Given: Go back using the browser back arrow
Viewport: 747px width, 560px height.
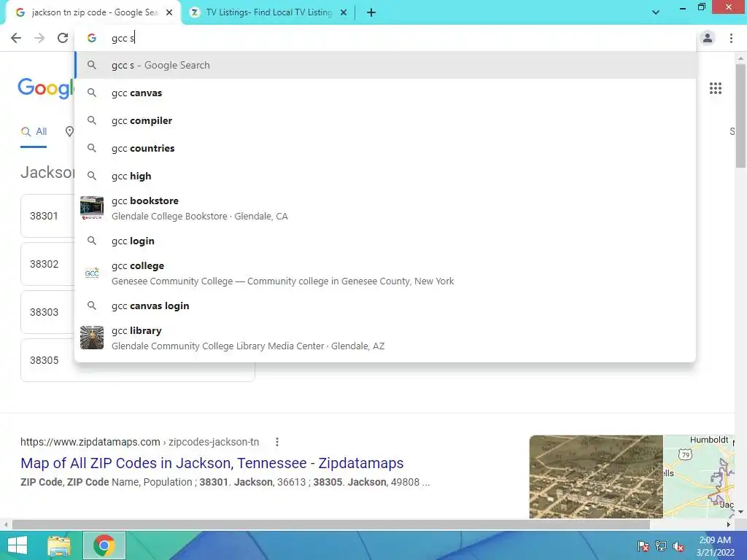Looking at the screenshot, I should 16,38.
